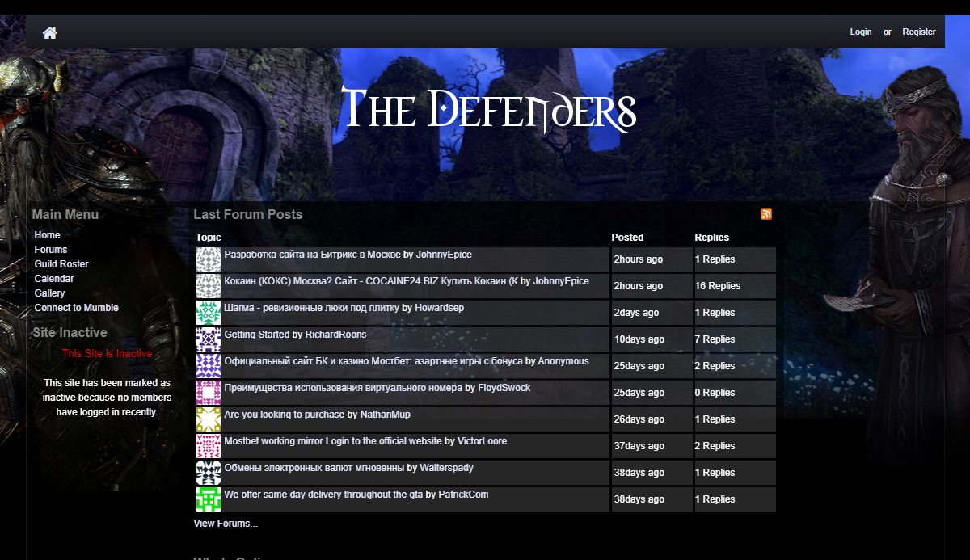Click 37days ago cell

click(652, 446)
